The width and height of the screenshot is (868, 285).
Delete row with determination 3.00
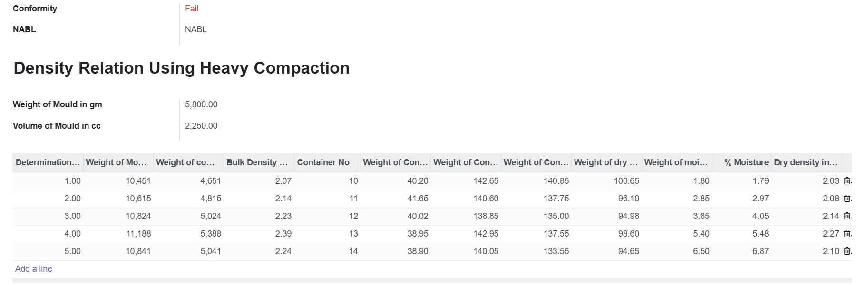pos(847,216)
